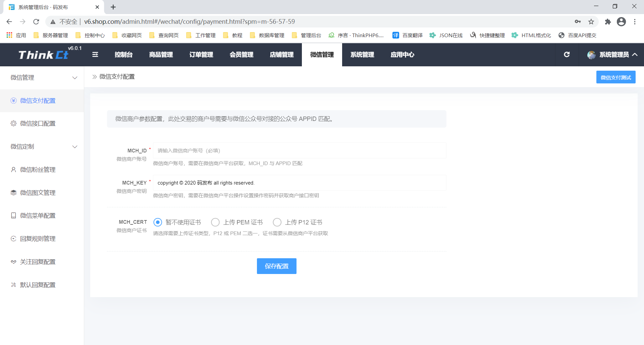
Task: Click the 微信支付测试 button
Action: 615,77
